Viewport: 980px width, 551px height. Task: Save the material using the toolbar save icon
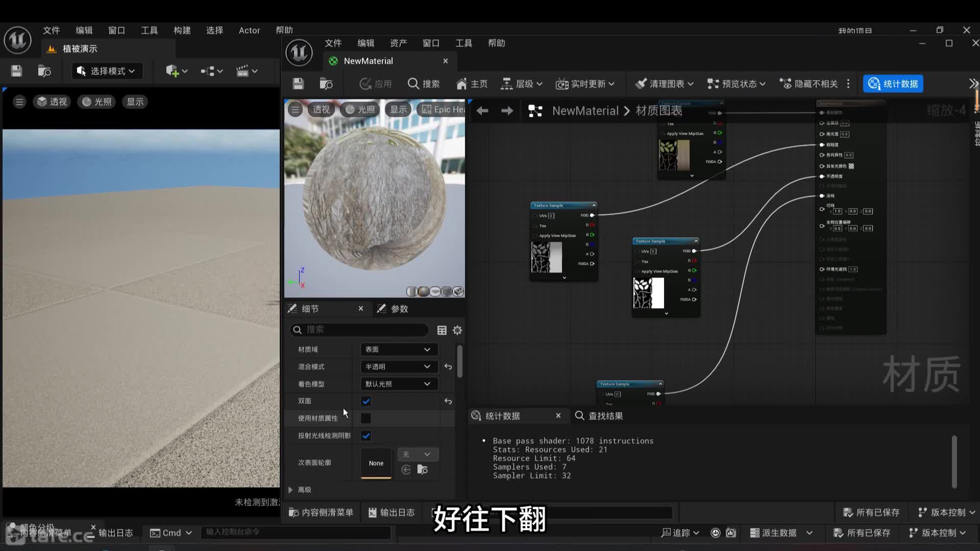click(x=298, y=84)
